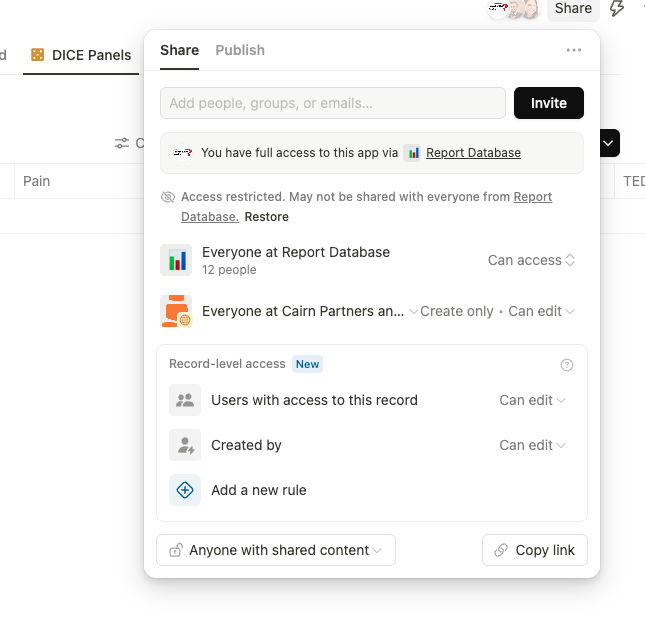645x628 pixels.
Task: Switch to the Publish tab
Action: coord(240,50)
